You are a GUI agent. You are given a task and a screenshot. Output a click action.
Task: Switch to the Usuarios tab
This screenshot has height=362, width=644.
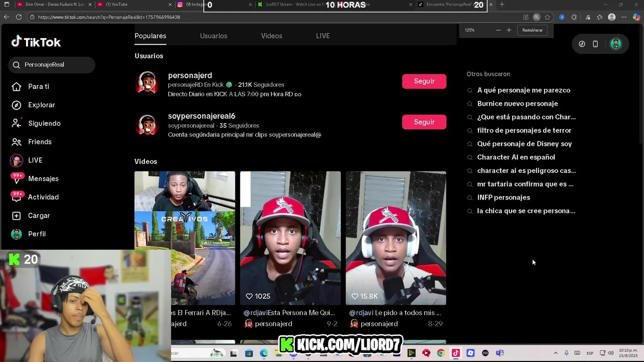[214, 36]
